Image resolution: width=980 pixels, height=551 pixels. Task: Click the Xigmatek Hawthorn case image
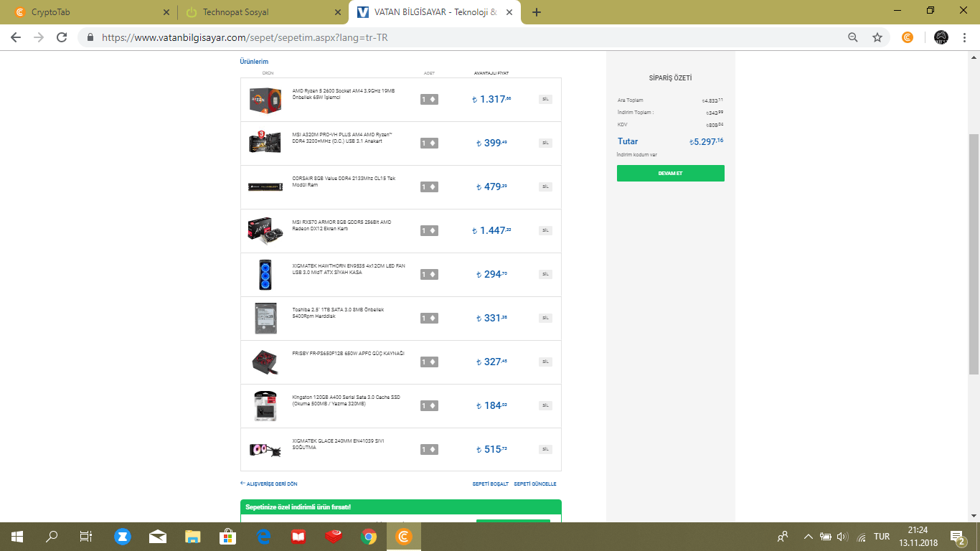pos(265,274)
